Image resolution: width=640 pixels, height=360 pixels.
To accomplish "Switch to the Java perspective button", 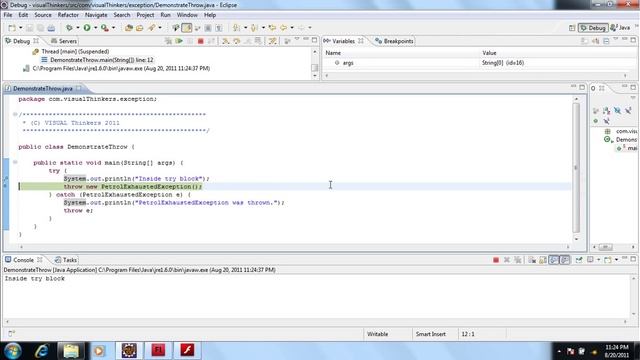I will (620, 28).
